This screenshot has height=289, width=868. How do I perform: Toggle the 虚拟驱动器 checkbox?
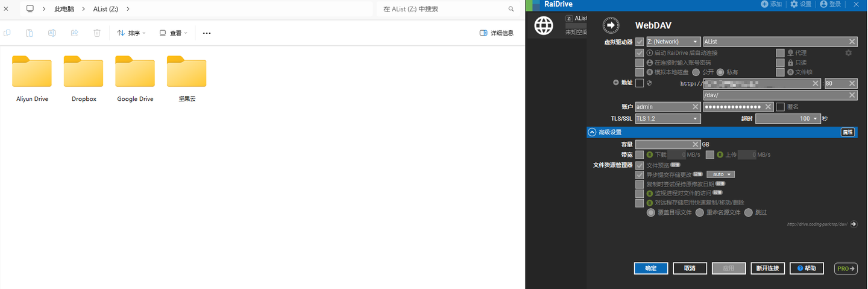coord(640,42)
